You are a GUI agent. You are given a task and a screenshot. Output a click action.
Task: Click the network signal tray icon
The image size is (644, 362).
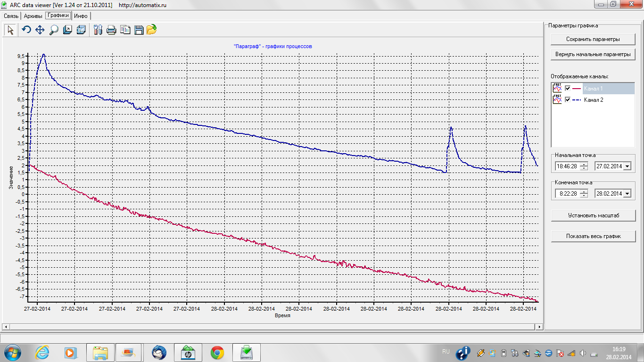coord(571,353)
